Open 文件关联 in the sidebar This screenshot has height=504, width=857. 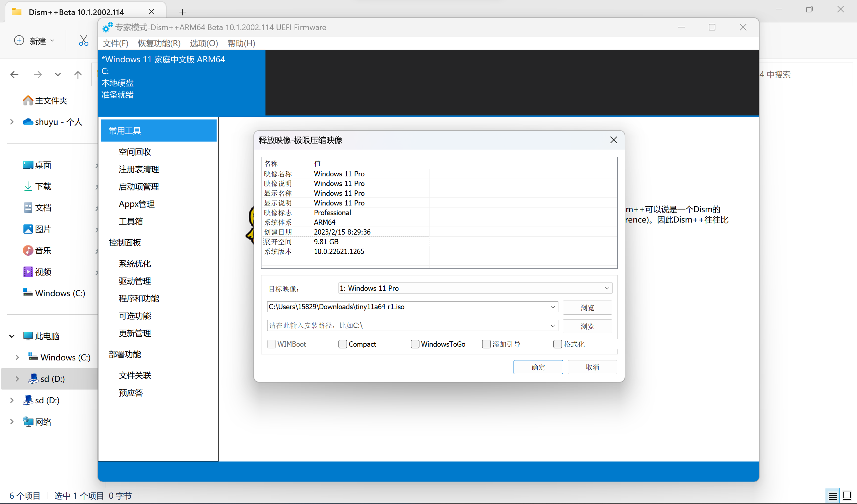pos(135,375)
